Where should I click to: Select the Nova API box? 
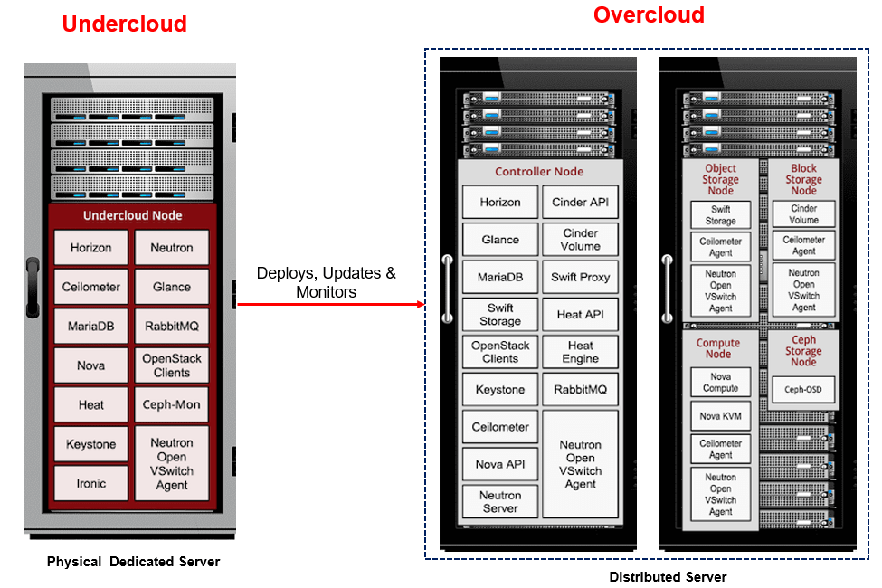coord(500,464)
